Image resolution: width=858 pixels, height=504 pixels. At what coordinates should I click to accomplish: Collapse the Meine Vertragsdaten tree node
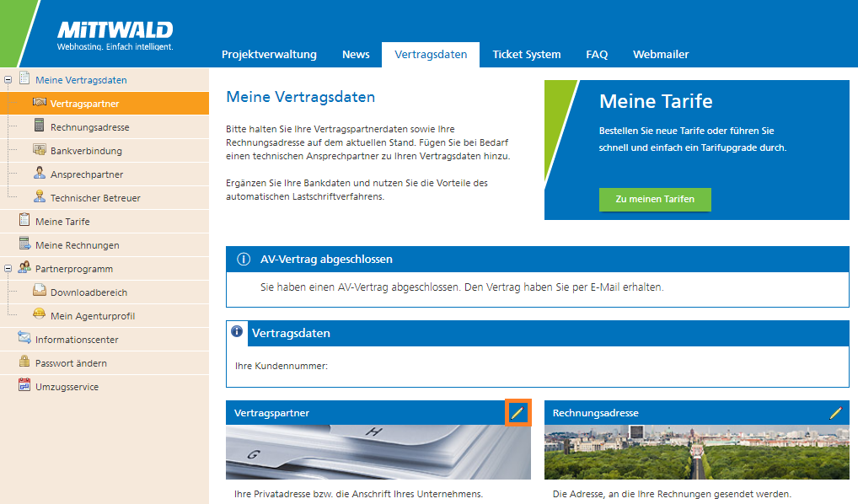tap(8, 80)
